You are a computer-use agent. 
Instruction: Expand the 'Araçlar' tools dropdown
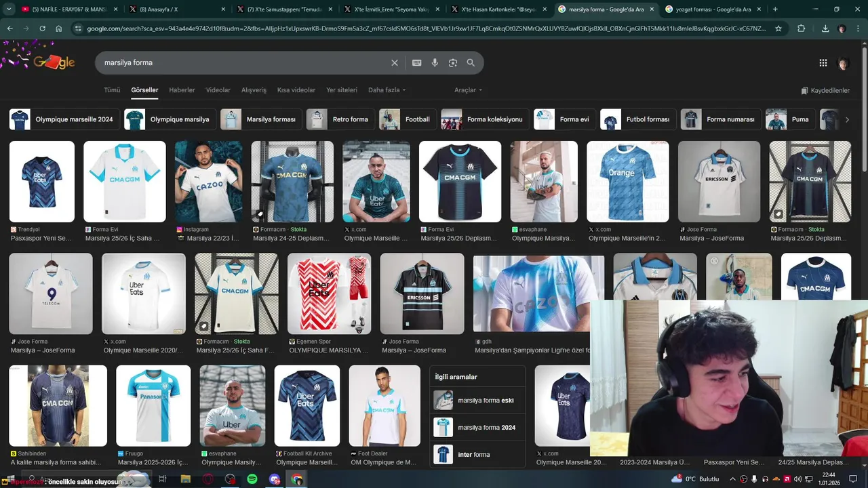(x=468, y=90)
